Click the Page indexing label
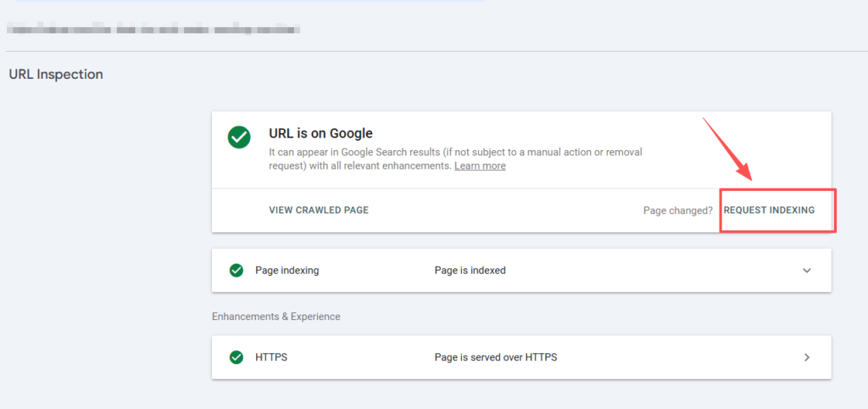The height and width of the screenshot is (409, 868). (x=287, y=271)
